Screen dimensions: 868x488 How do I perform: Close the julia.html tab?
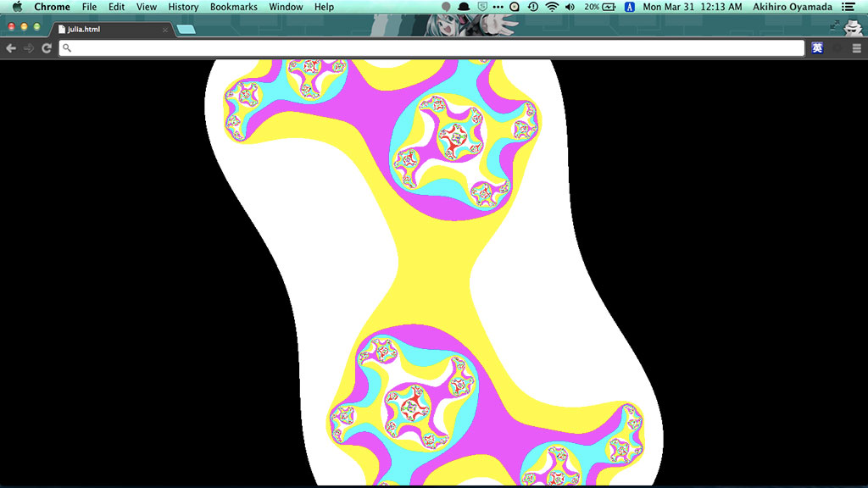click(164, 30)
